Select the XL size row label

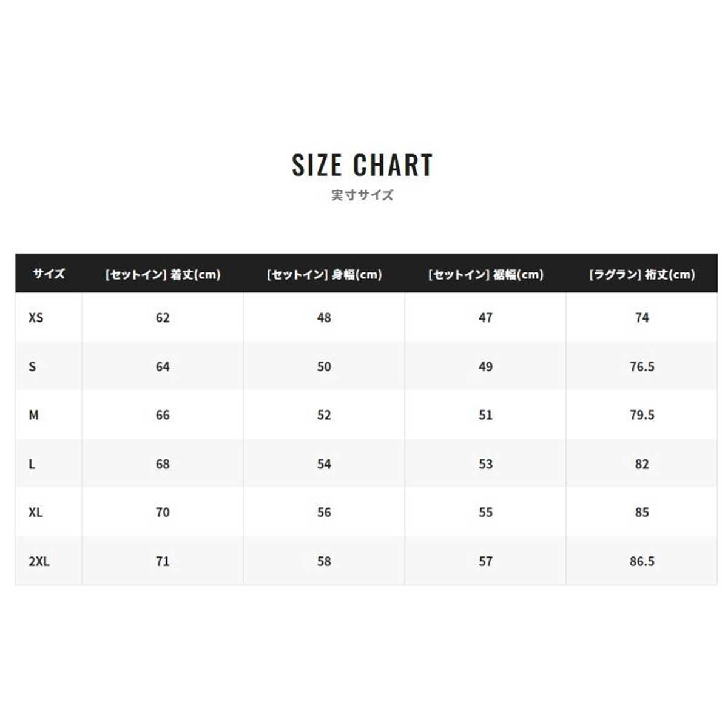coord(36,513)
